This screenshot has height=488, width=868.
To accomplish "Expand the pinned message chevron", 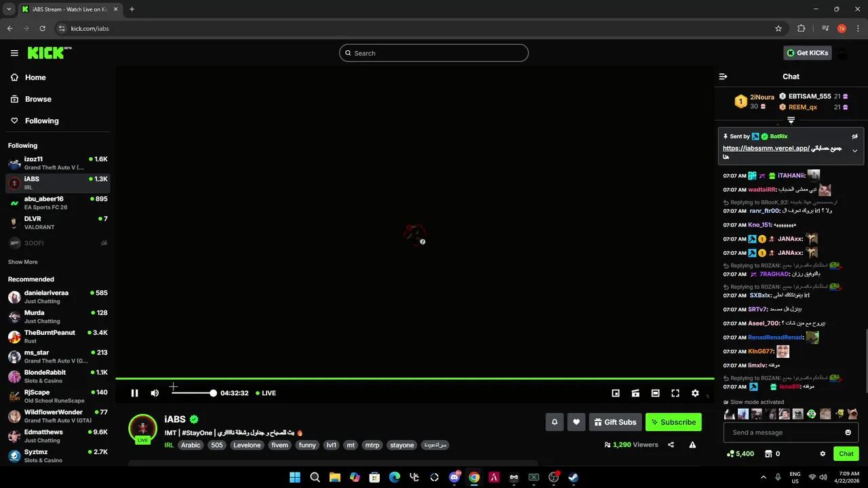I will 854,150.
